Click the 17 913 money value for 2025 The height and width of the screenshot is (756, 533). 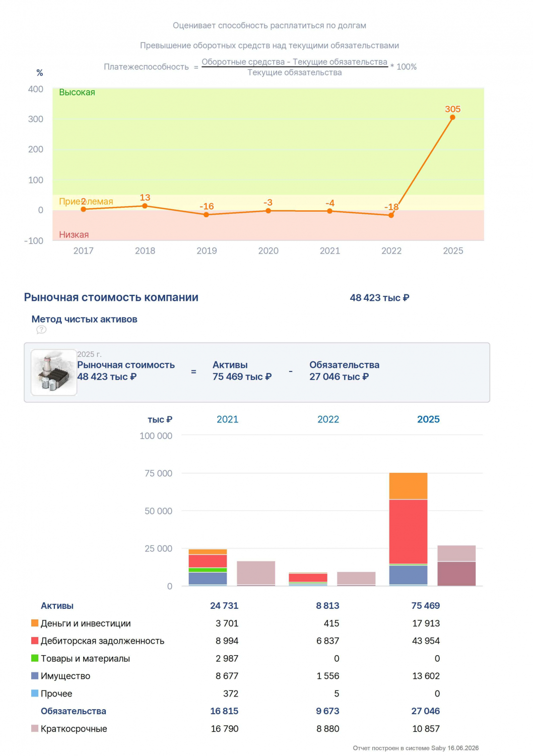426,623
